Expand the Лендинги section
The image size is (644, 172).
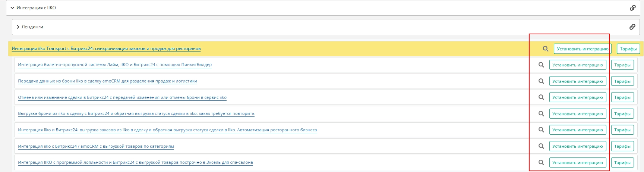(18, 27)
